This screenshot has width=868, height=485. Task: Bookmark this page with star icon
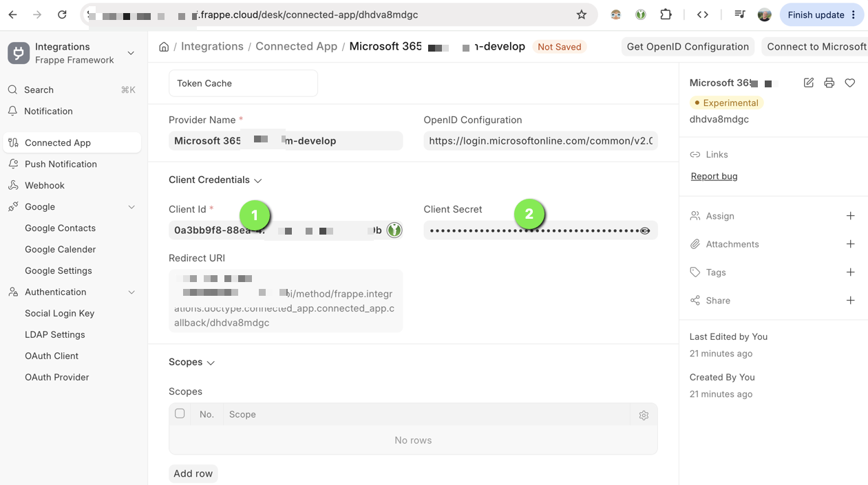pyautogui.click(x=582, y=14)
